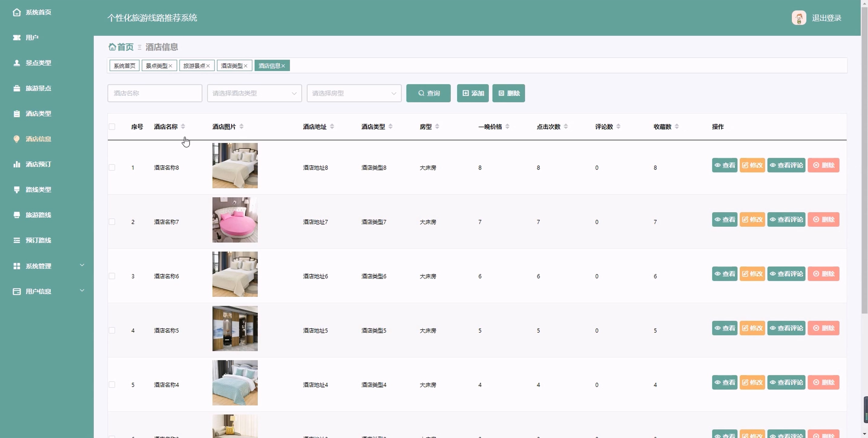Toggle the select-all checkbox in table header
This screenshot has width=868, height=438.
point(112,127)
